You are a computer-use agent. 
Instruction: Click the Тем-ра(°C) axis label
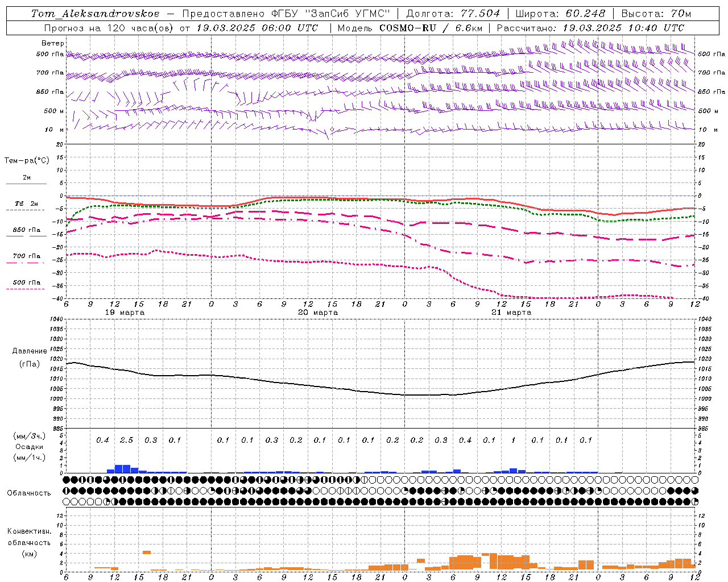(x=27, y=161)
